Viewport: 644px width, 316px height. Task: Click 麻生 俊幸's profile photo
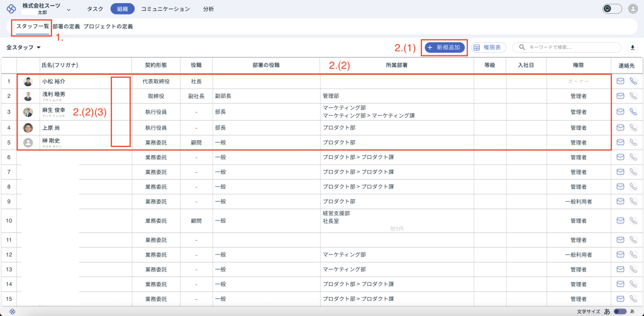[x=28, y=112]
